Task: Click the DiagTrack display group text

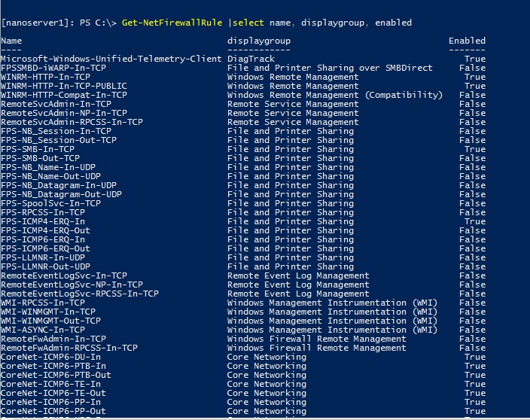Action: 251,59
